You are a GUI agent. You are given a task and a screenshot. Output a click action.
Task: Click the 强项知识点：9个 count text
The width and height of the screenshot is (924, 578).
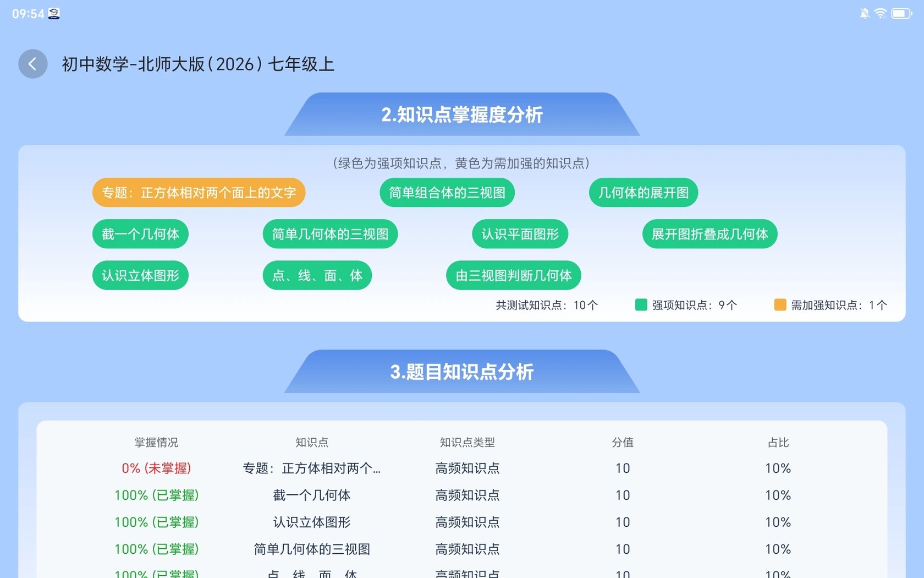(695, 305)
